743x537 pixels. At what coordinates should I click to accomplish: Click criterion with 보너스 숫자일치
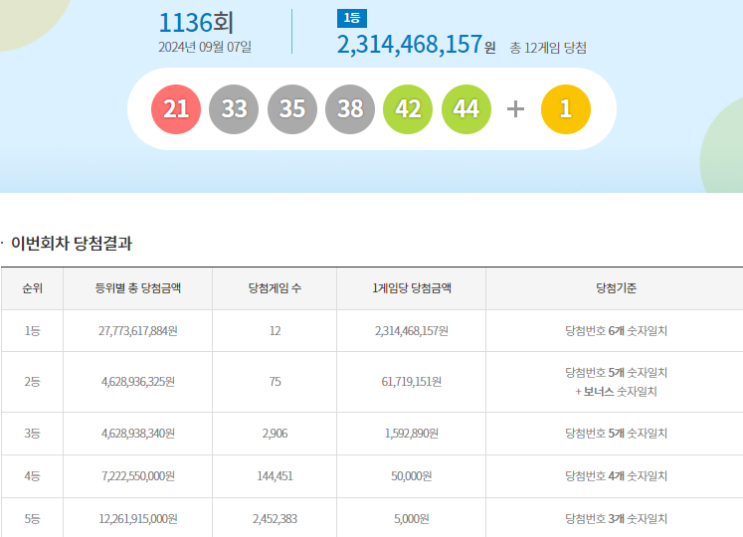click(x=616, y=382)
